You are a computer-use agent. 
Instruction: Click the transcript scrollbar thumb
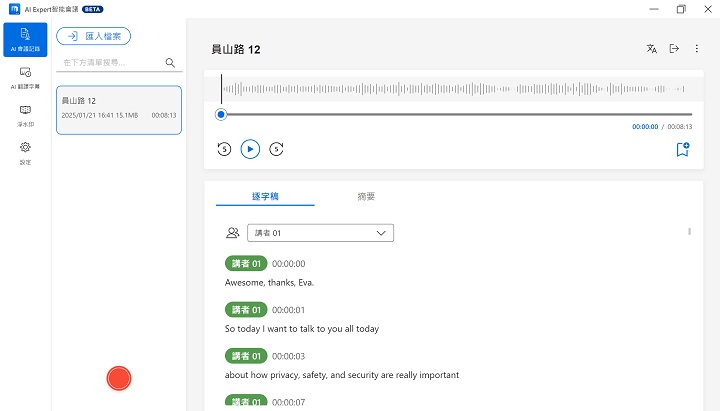tap(689, 231)
